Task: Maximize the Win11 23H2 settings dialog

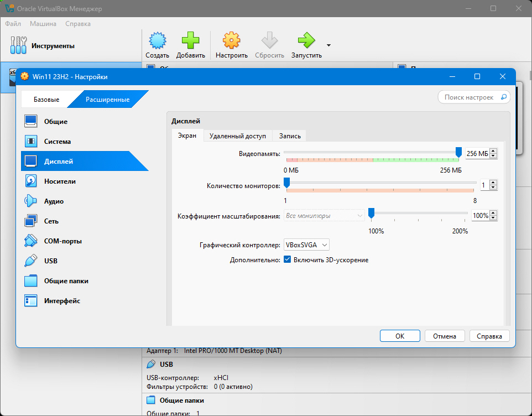Action: [477, 76]
